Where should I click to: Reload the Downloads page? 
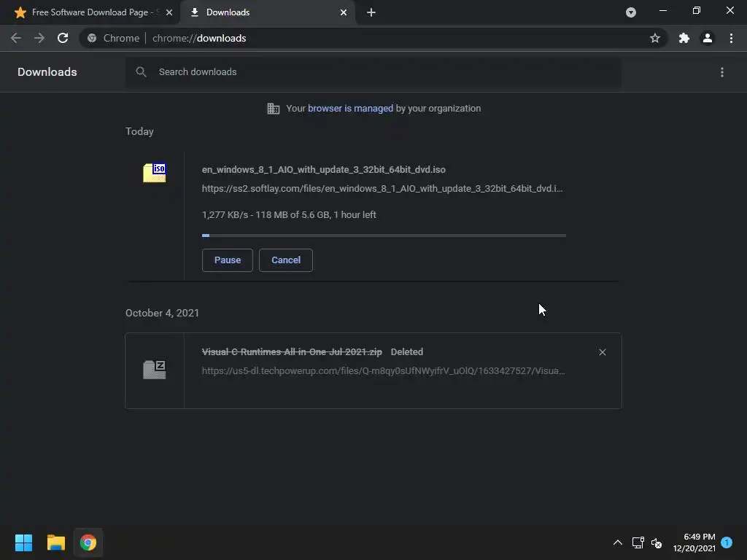63,38
